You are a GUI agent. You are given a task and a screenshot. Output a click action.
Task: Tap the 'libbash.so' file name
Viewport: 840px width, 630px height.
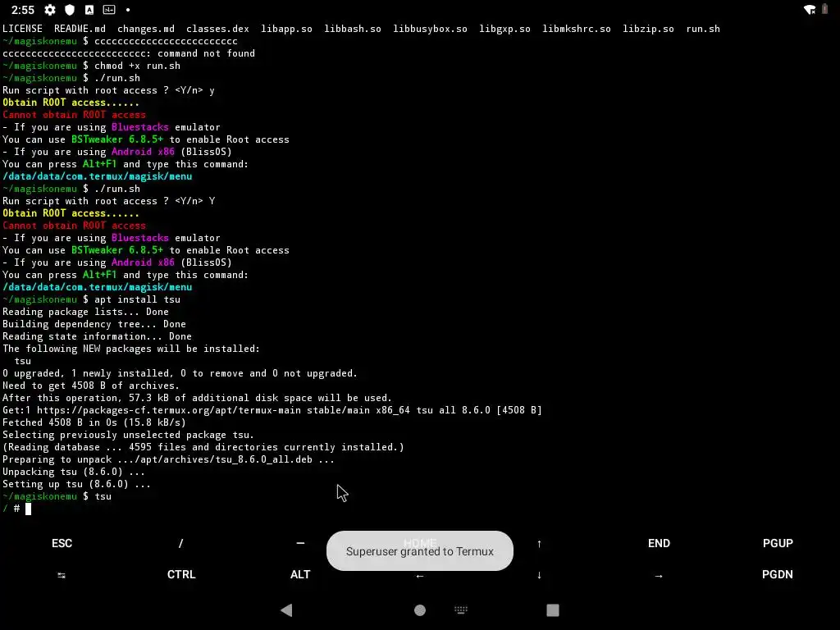click(353, 29)
